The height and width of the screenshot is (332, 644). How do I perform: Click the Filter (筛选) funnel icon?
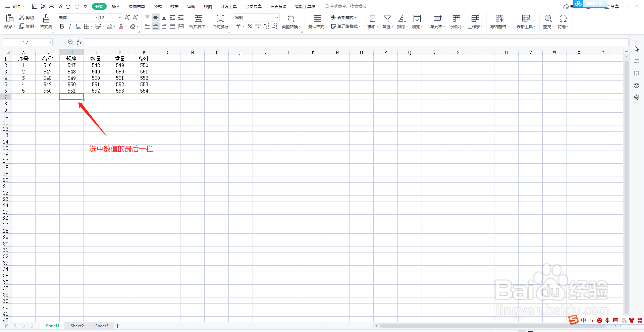(x=387, y=18)
